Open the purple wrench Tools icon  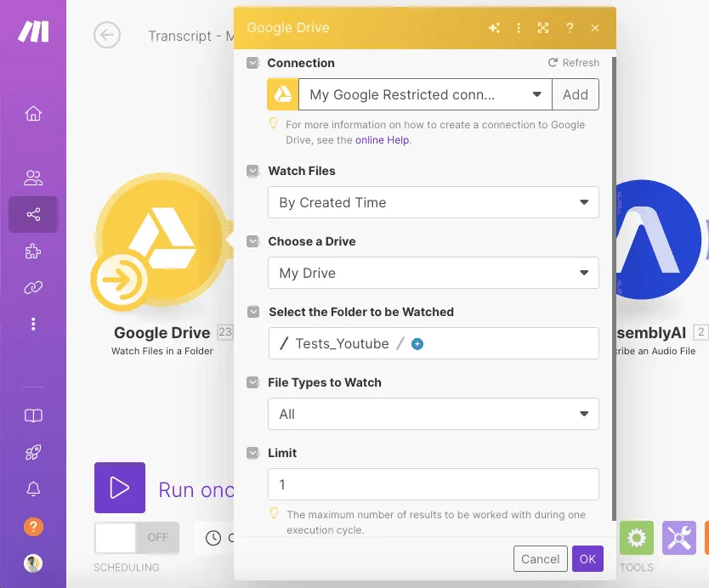coord(679,538)
